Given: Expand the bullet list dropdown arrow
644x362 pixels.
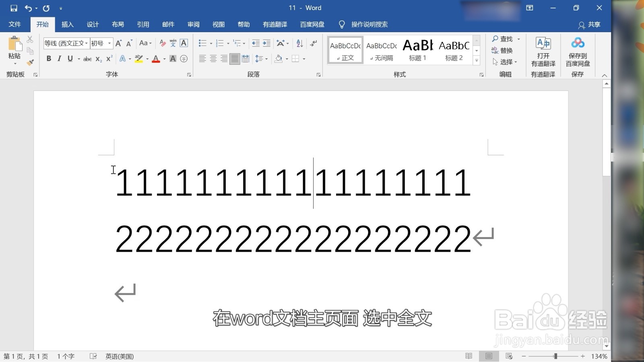Looking at the screenshot, I should point(211,43).
